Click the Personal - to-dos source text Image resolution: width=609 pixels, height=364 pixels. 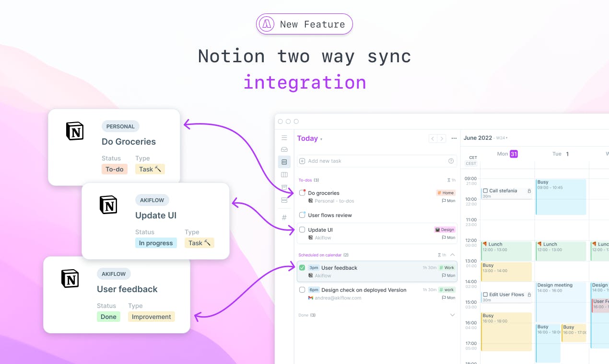335,201
